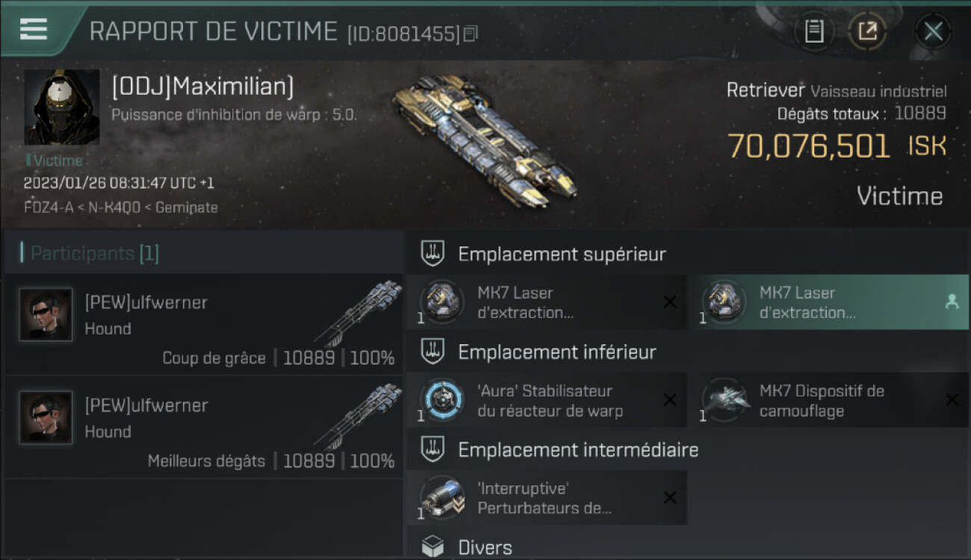Copy the kill report ID
Image resolution: width=971 pixels, height=560 pixels.
pyautogui.click(x=471, y=34)
